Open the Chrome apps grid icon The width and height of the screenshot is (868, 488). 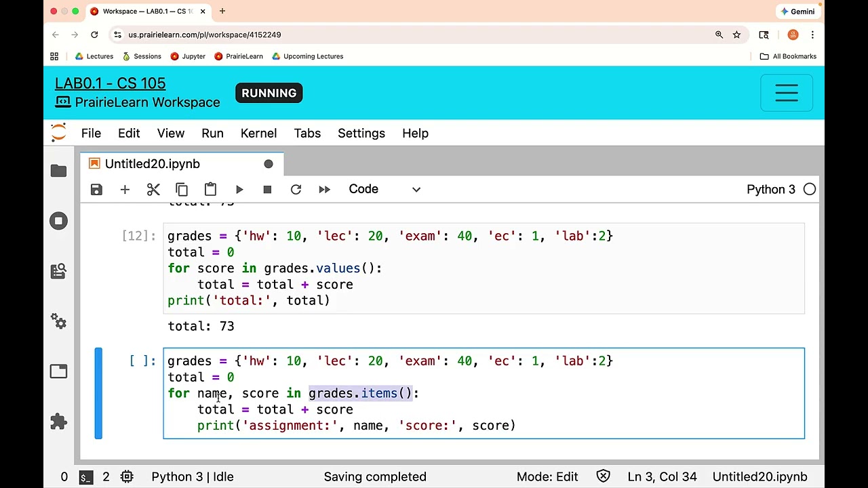pyautogui.click(x=54, y=56)
